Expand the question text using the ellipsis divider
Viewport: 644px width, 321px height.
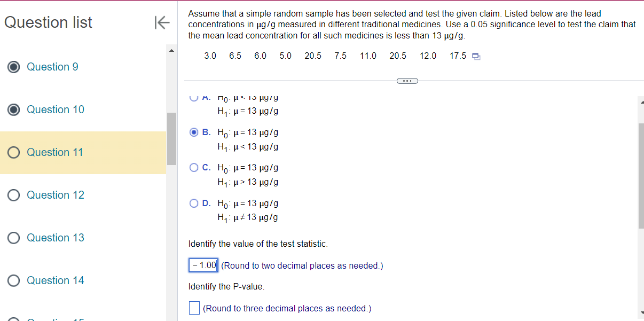click(x=407, y=81)
